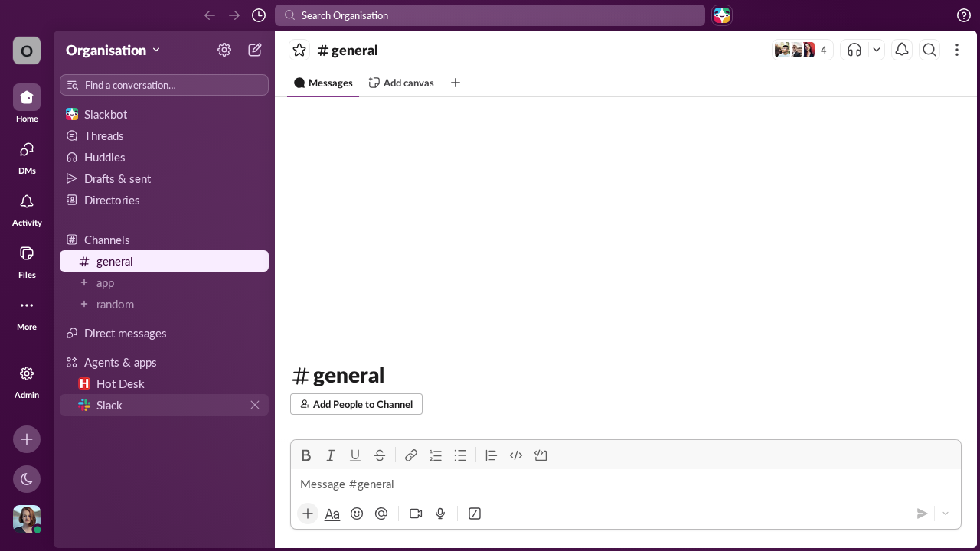The height and width of the screenshot is (551, 980).
Task: Toggle inline code formatting
Action: tap(516, 455)
